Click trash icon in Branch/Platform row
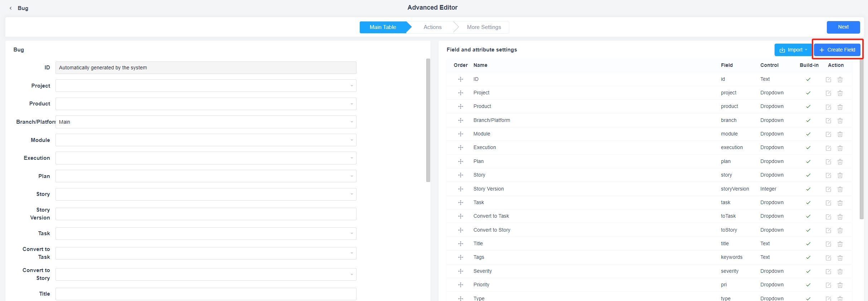Image resolution: width=868 pixels, height=301 pixels. tap(840, 121)
